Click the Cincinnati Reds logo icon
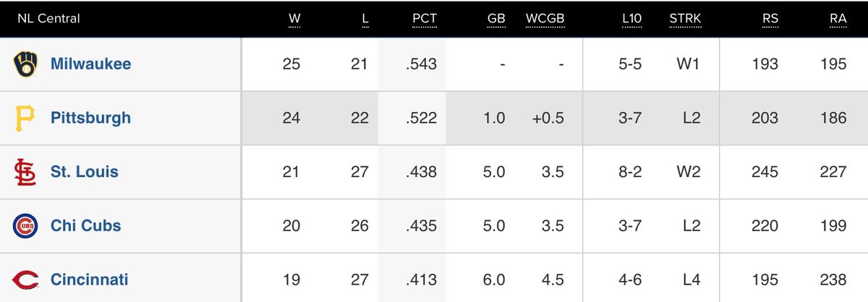 point(25,280)
